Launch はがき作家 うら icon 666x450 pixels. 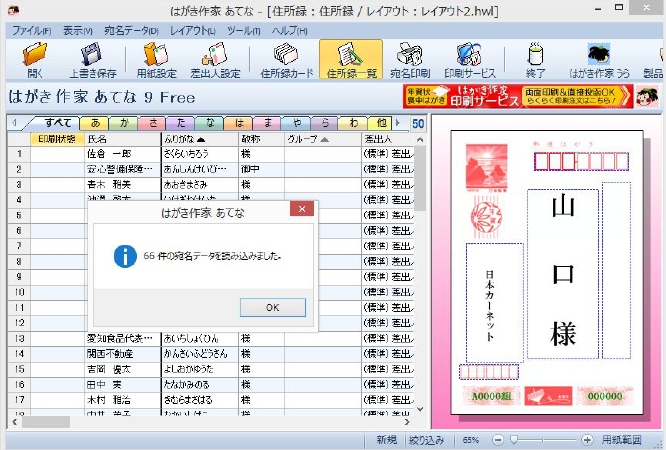click(599, 55)
